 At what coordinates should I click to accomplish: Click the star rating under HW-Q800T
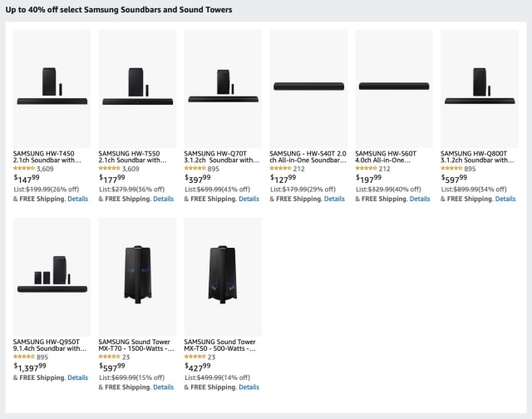[452, 169]
